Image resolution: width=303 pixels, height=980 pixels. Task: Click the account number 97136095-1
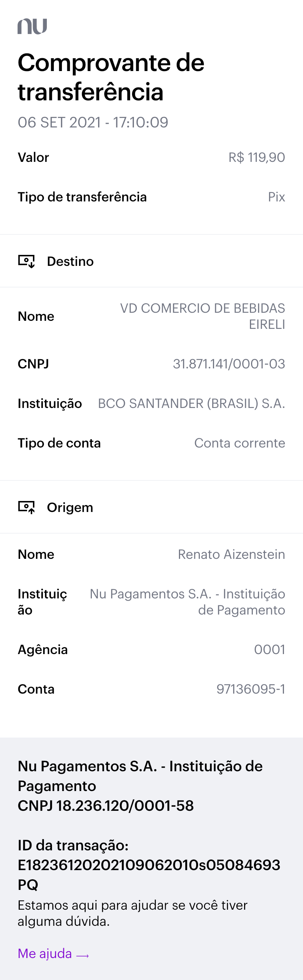[251, 689]
